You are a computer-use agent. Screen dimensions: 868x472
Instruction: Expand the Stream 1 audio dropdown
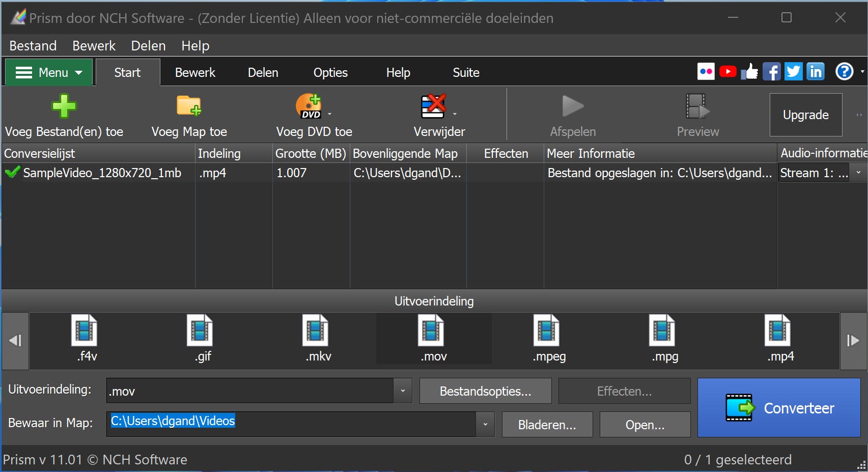[858, 173]
